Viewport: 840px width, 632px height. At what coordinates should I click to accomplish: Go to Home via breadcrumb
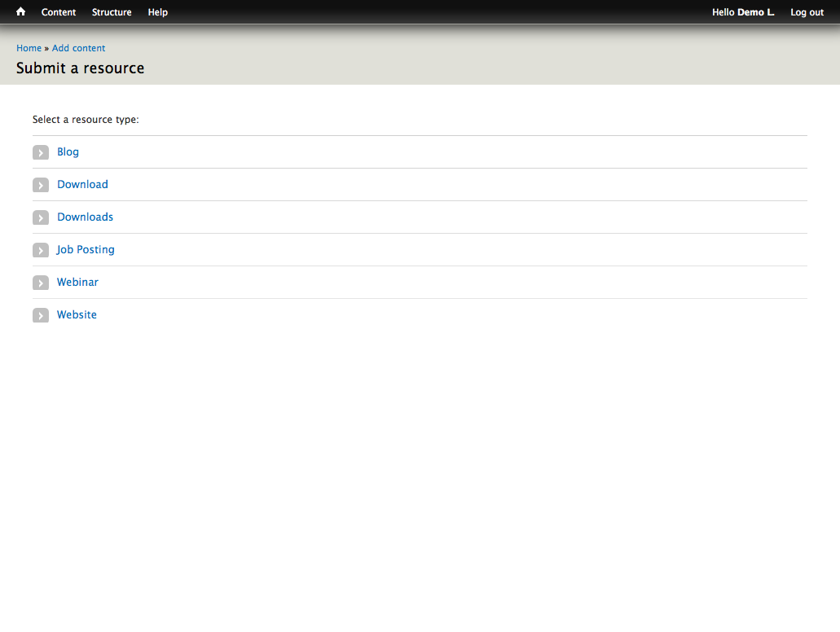[x=29, y=48]
